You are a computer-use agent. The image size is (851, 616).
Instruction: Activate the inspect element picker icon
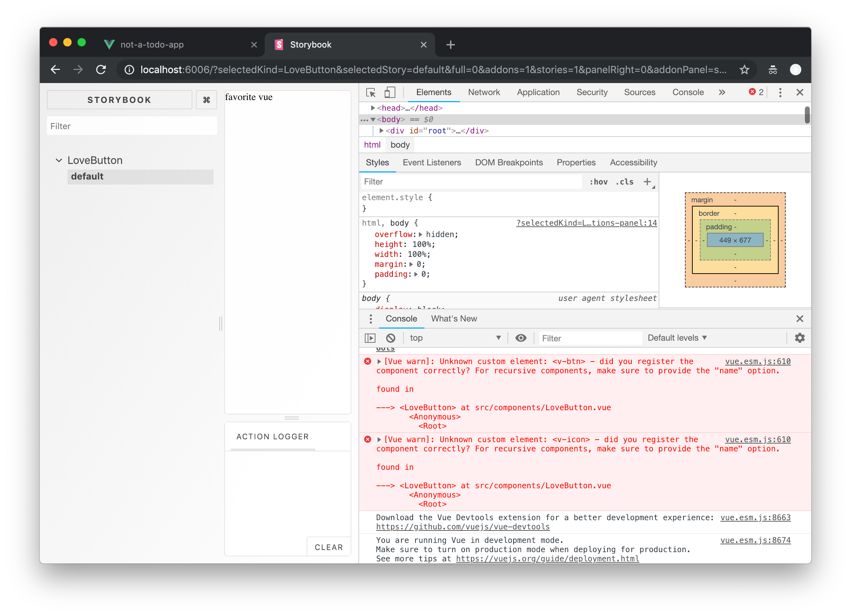[371, 92]
